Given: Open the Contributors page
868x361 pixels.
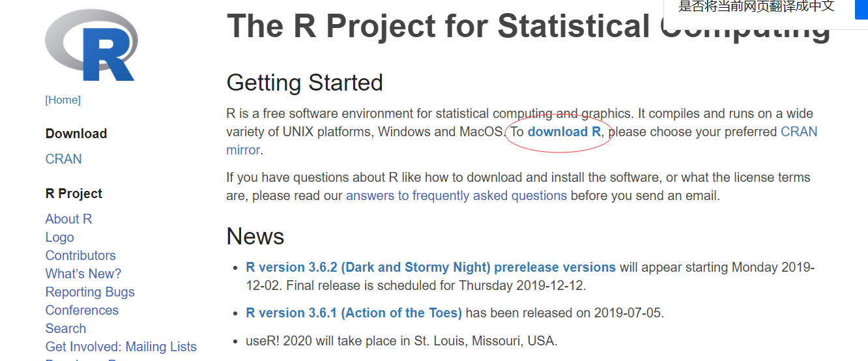Looking at the screenshot, I should [x=80, y=255].
